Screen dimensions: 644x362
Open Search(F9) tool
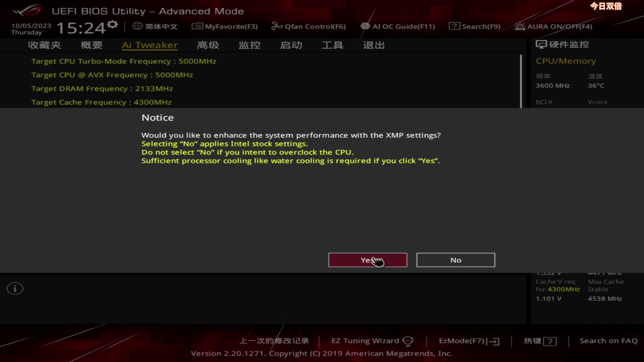[x=475, y=26]
